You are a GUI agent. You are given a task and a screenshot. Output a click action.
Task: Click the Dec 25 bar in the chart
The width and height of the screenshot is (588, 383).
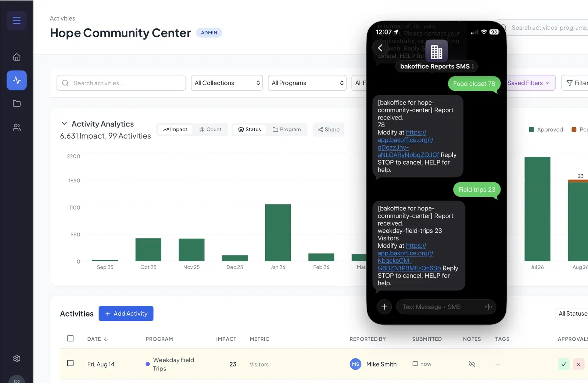tap(235, 258)
